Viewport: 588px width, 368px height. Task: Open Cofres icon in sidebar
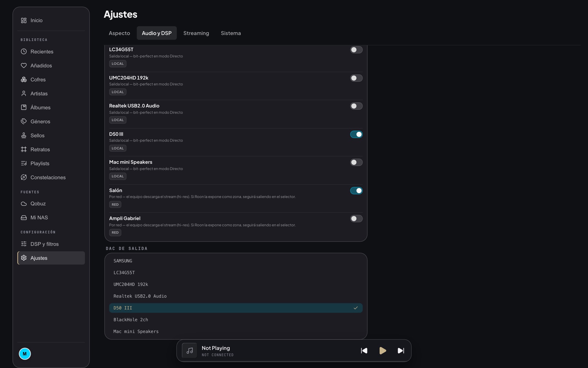(x=24, y=79)
